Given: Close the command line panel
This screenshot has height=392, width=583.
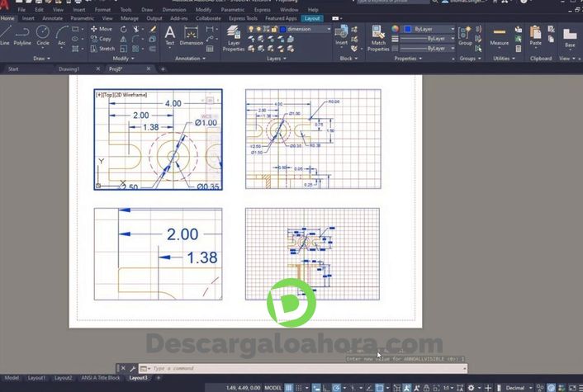Looking at the screenshot, I should (x=123, y=369).
